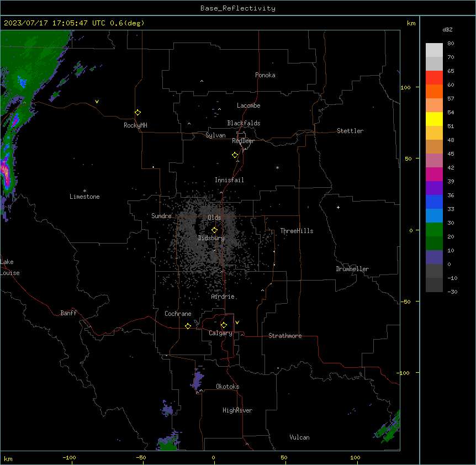Screen dimensions: 476x465
Task: Select the Sundre label
Action: pos(161,216)
